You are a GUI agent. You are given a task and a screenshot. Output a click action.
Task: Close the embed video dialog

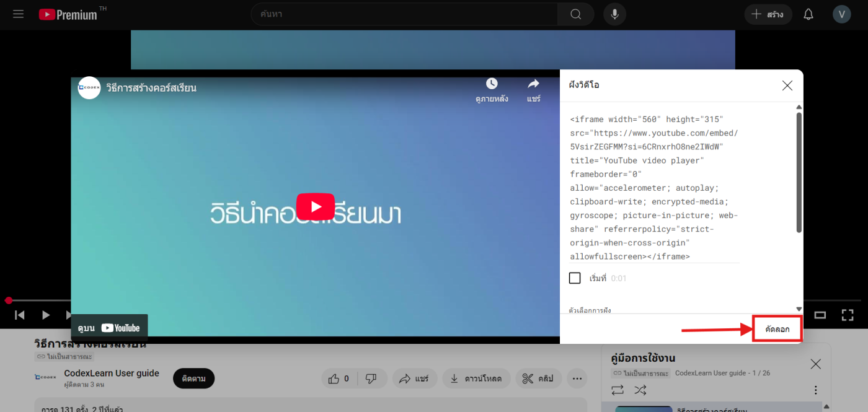coord(787,85)
